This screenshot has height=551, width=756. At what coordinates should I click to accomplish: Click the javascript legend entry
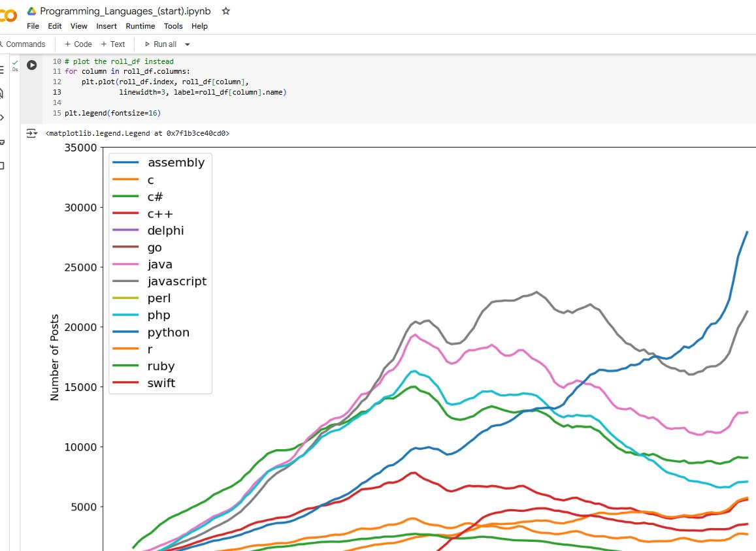[x=159, y=281]
